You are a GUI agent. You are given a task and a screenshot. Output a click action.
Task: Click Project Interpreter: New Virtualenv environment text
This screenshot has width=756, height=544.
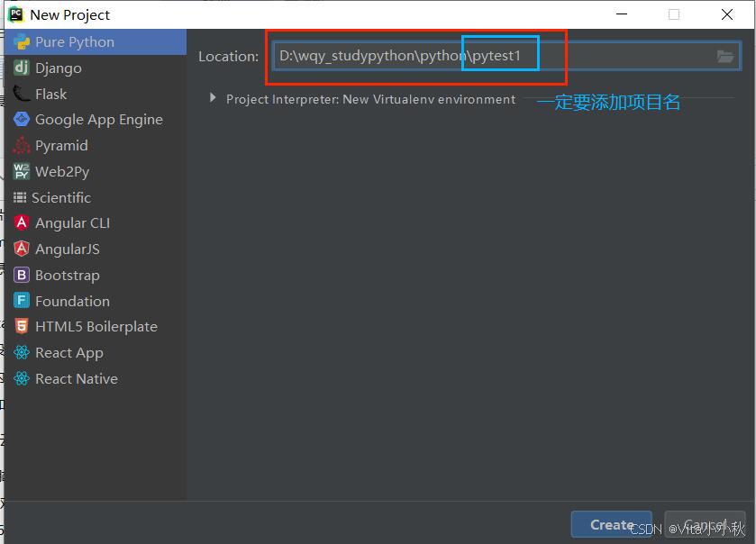click(x=370, y=99)
